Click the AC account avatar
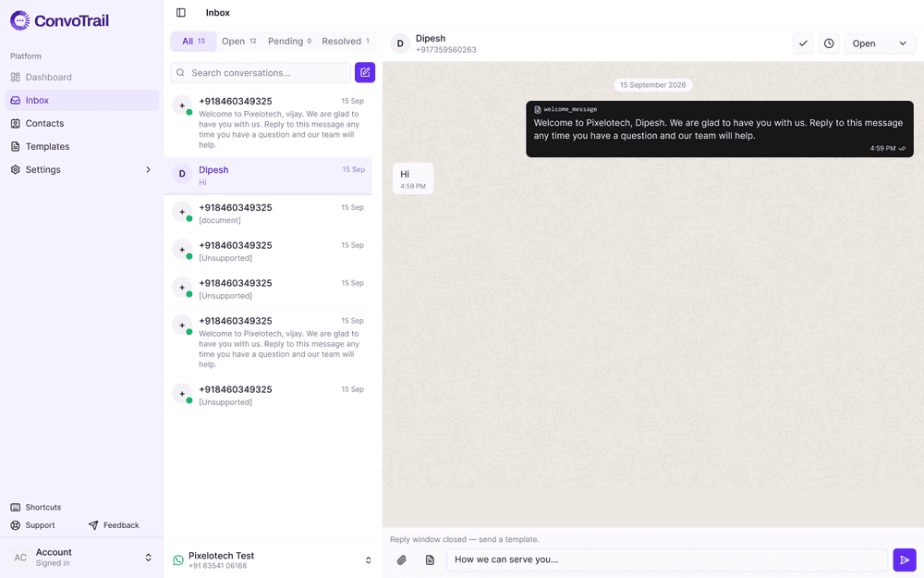The image size is (924, 578). [20, 558]
